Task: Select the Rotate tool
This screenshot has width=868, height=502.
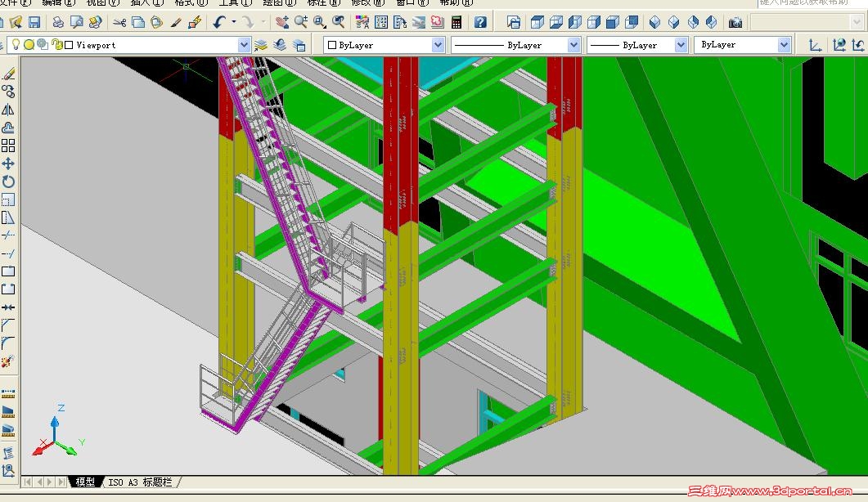Action: [x=8, y=182]
